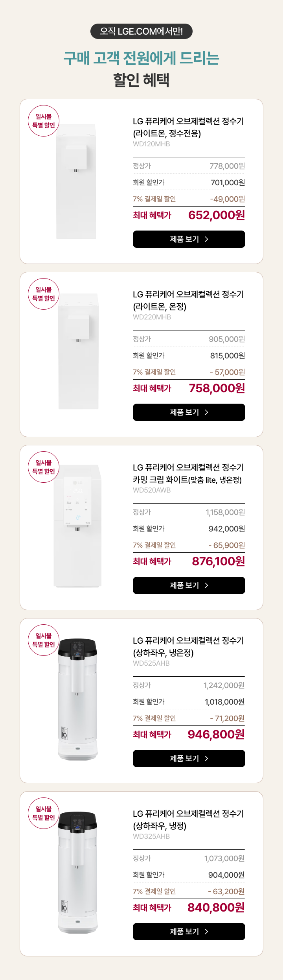Select the WD325AHB purifier product image

pyautogui.click(x=77, y=872)
